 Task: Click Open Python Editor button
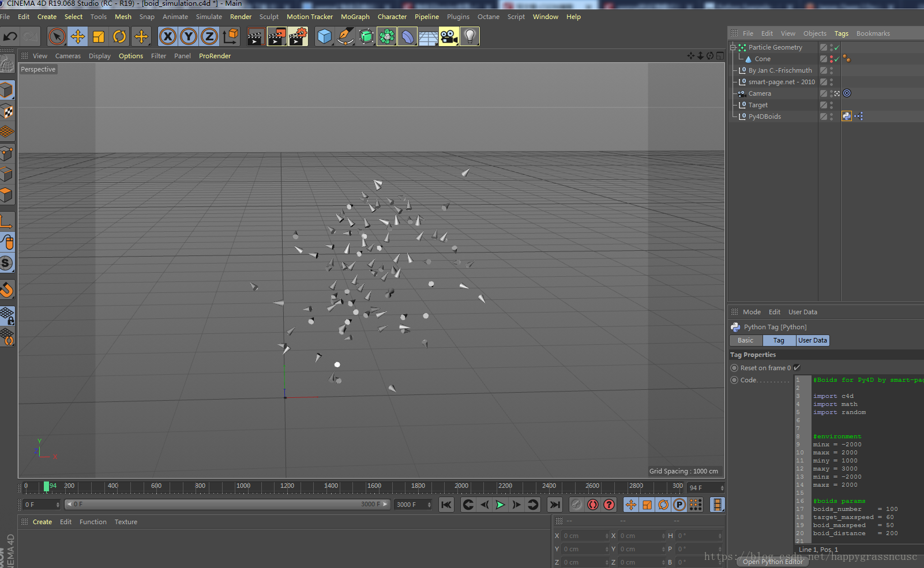click(772, 562)
